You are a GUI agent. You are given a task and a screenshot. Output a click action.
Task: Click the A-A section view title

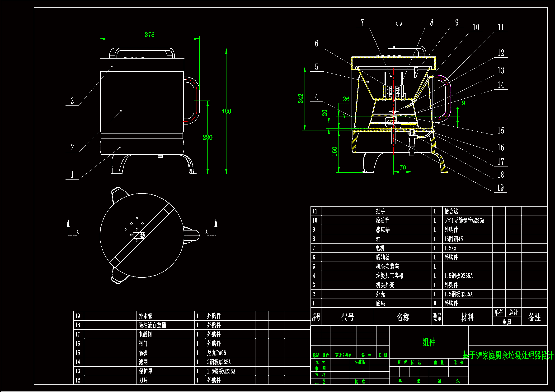[399, 24]
